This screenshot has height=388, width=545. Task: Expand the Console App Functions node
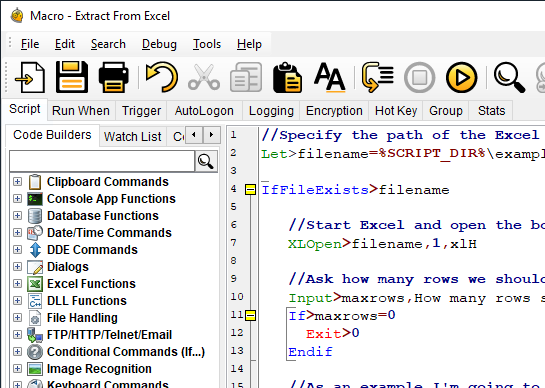(17, 199)
